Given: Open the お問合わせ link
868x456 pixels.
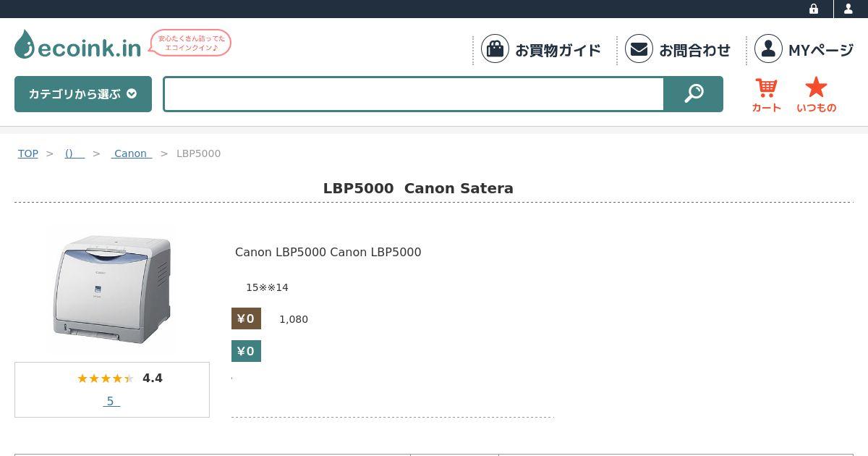Looking at the screenshot, I should click(x=694, y=50).
